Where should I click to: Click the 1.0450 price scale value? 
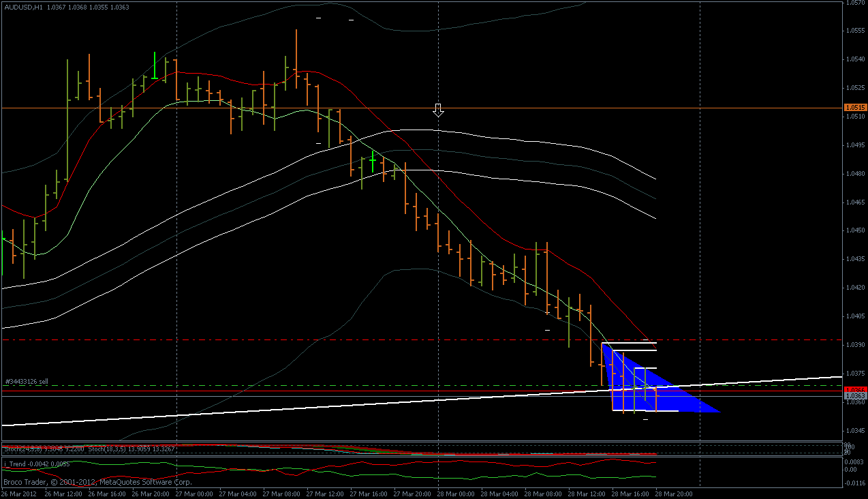click(856, 230)
